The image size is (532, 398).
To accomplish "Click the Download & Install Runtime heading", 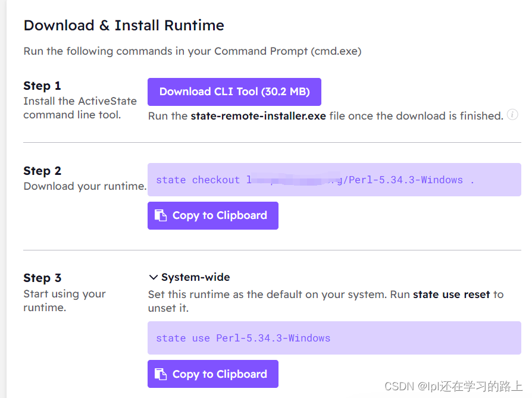I will coord(124,26).
